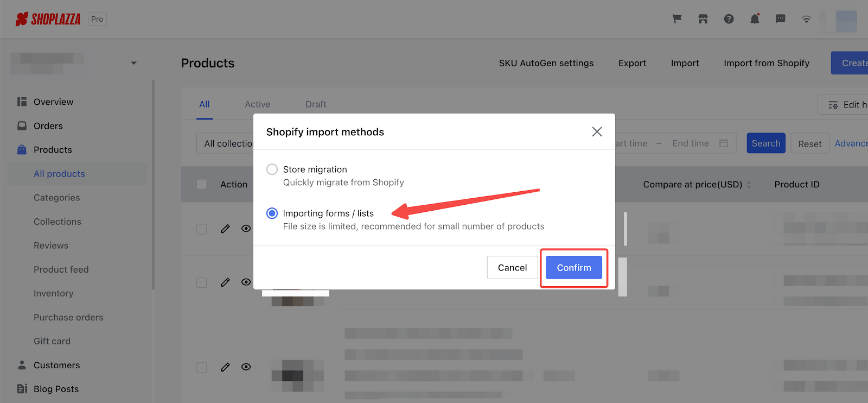Click the third product thumbnail image
Screen dimensions: 868x403
tap(298, 376)
